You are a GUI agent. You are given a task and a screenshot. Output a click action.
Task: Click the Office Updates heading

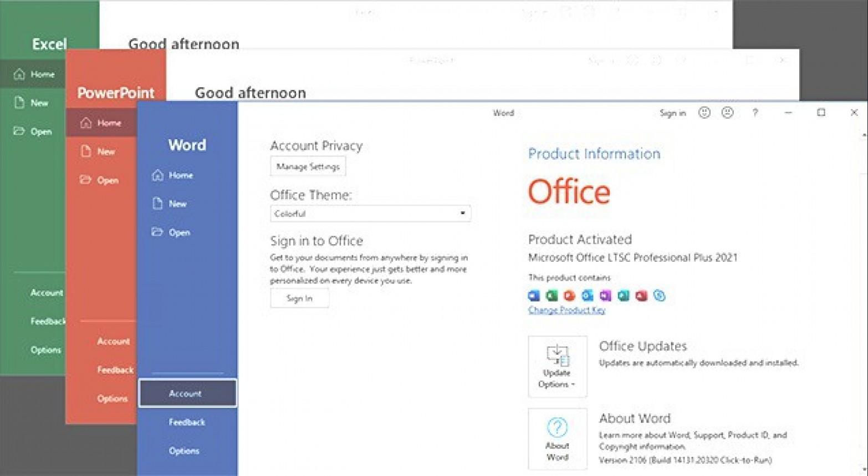click(x=643, y=346)
